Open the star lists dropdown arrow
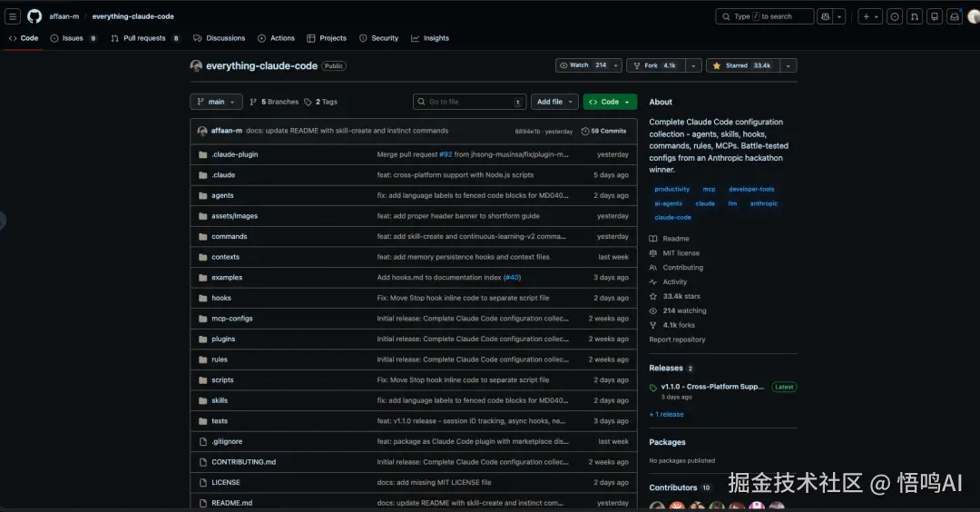Screen dimensions: 980x512 tap(789, 65)
